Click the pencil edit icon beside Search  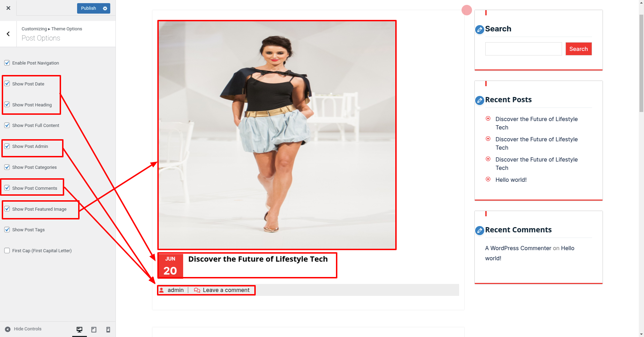click(480, 30)
